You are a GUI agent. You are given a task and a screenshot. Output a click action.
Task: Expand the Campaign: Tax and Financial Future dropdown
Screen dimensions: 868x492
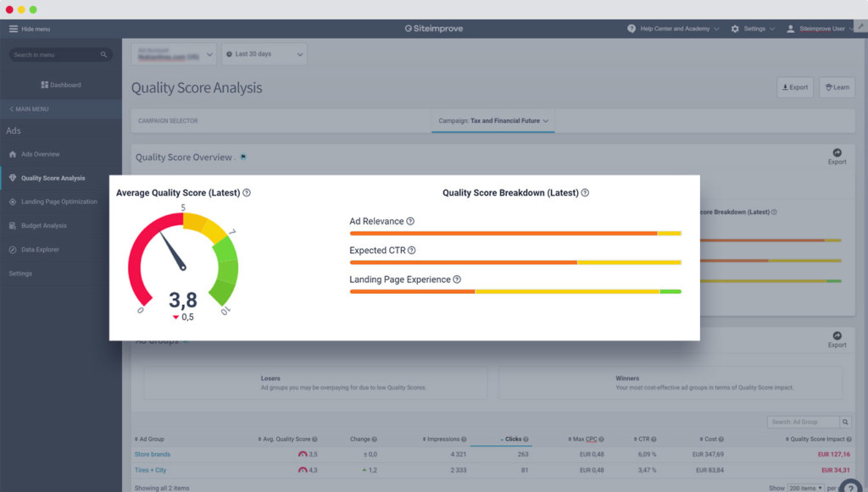click(493, 120)
